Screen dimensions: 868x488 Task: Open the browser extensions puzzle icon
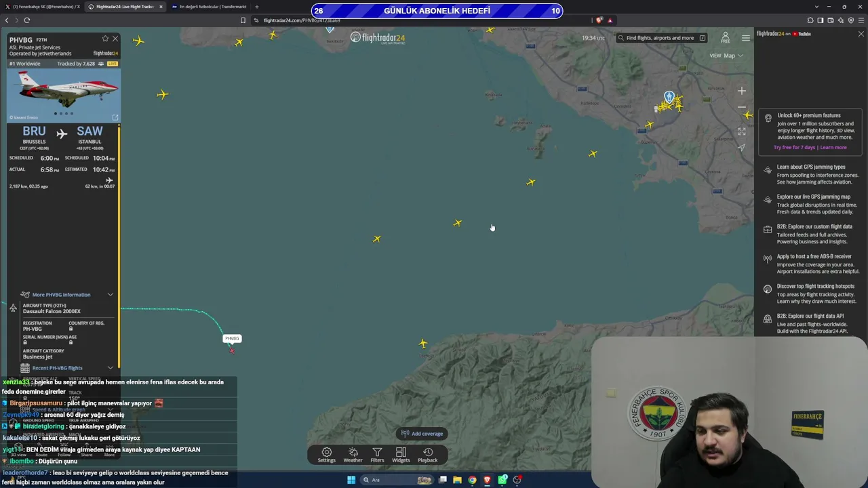pyautogui.click(x=810, y=20)
